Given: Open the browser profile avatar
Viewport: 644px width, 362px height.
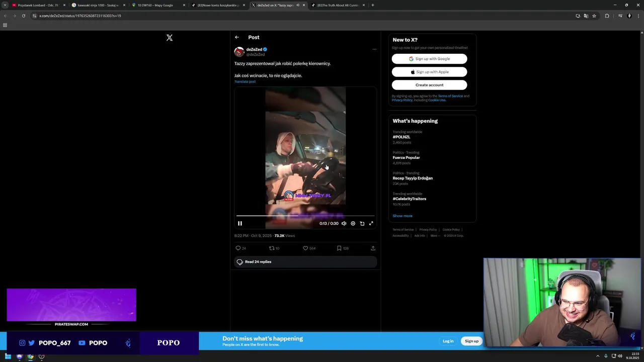Looking at the screenshot, I should [x=629, y=16].
